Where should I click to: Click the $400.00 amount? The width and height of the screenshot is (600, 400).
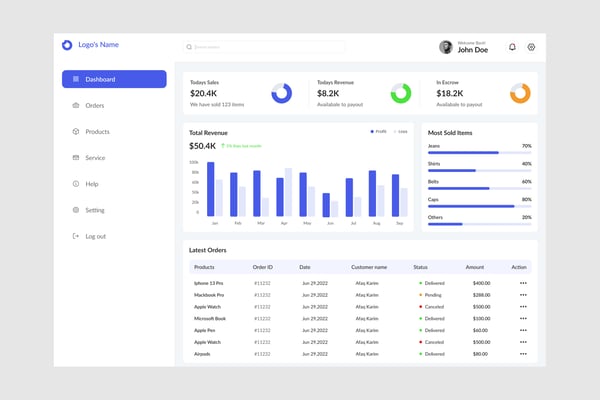pyautogui.click(x=481, y=283)
